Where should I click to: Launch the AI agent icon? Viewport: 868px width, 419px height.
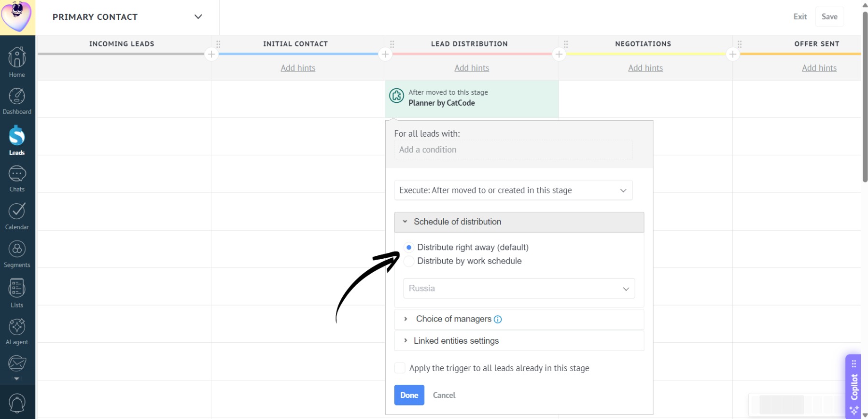(x=17, y=332)
